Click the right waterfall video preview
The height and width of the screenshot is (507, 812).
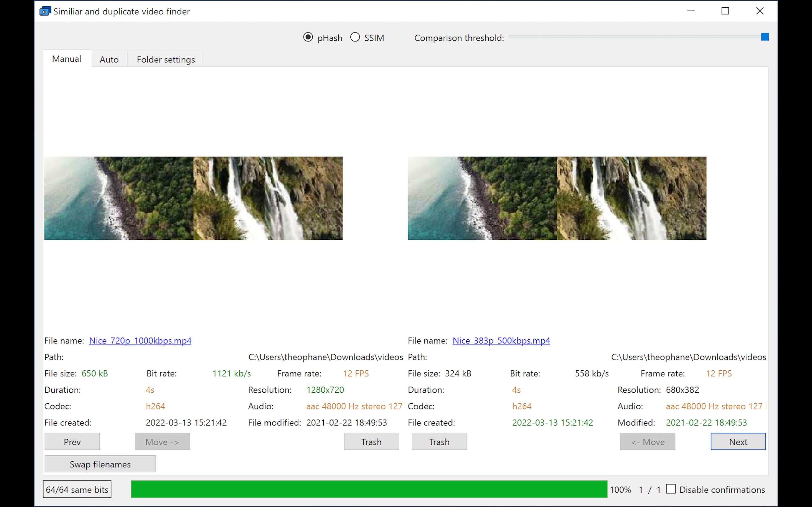(557, 198)
